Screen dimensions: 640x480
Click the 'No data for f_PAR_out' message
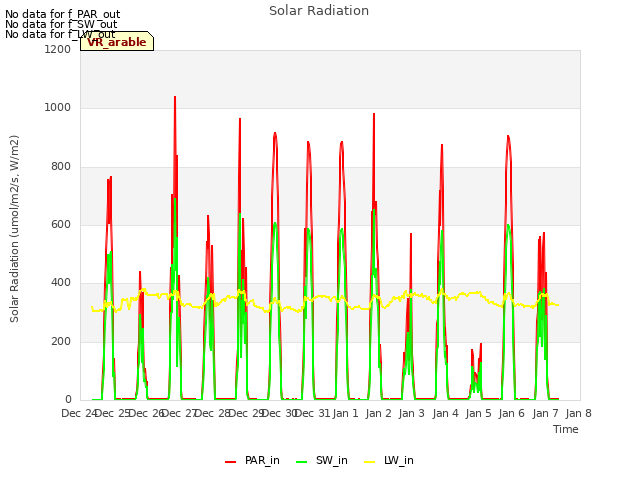[x=62, y=14]
